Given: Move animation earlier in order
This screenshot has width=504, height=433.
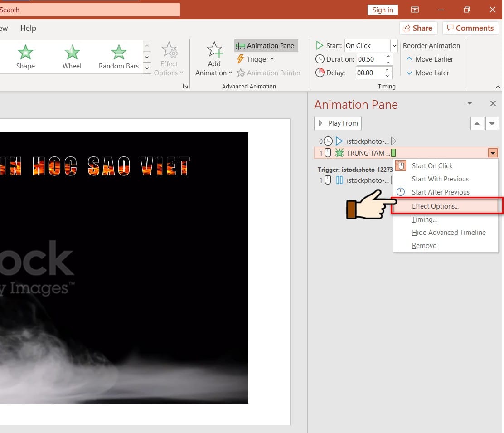Looking at the screenshot, I should pyautogui.click(x=430, y=59).
